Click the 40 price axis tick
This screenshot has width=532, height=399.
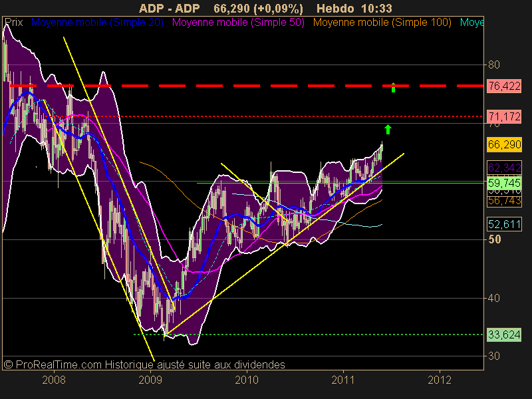[494, 298]
